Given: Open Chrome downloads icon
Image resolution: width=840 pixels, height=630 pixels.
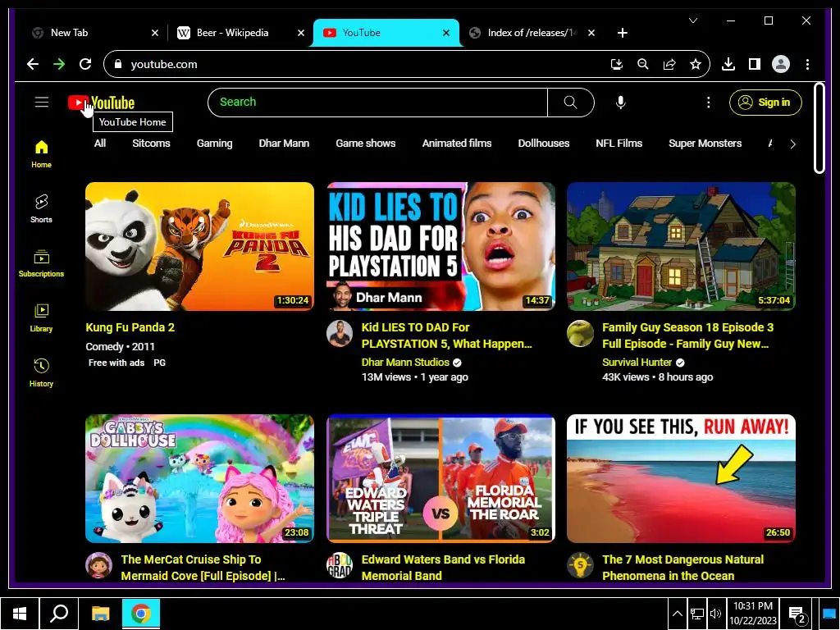Looking at the screenshot, I should 728,64.
